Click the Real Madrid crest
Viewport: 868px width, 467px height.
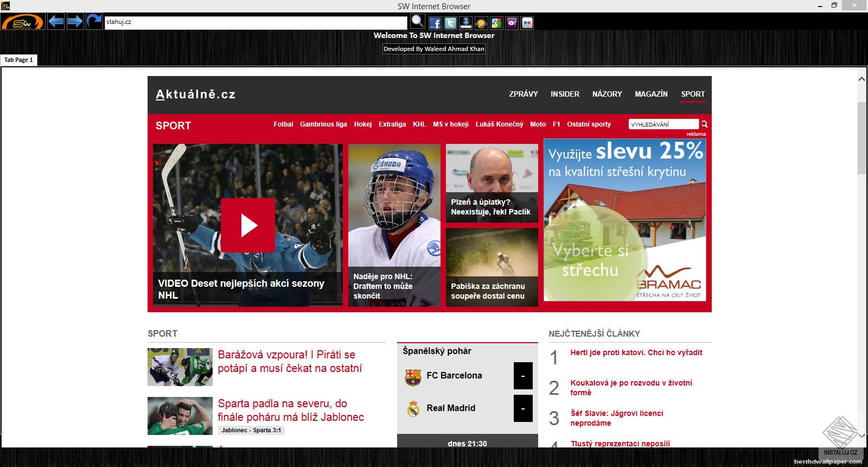tap(413, 408)
